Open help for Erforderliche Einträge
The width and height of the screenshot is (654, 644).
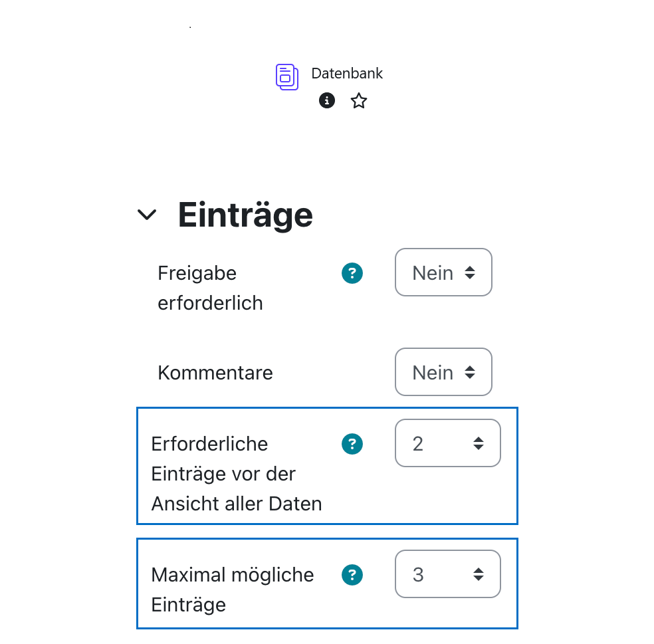(352, 443)
